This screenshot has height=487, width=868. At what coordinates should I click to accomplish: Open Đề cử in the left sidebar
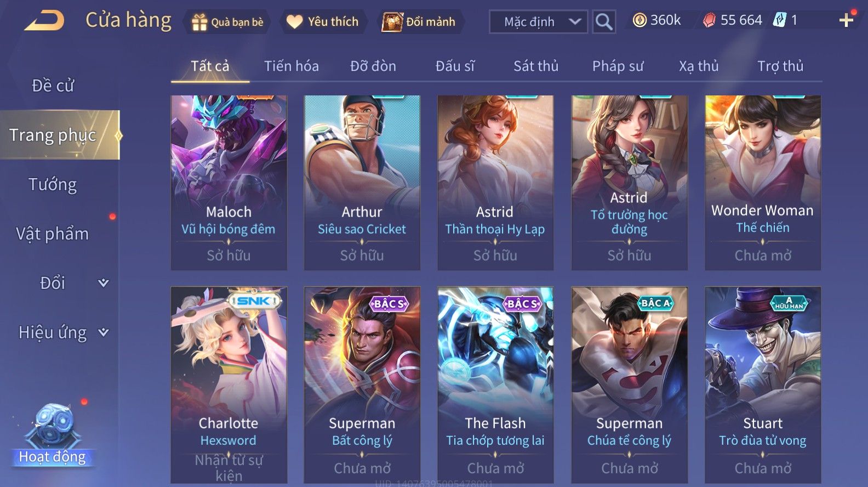point(53,86)
